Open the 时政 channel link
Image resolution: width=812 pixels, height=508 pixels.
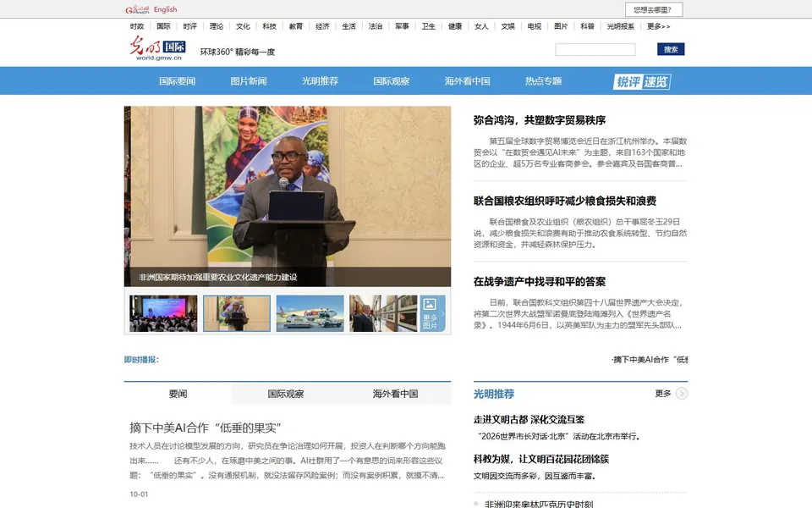click(137, 26)
